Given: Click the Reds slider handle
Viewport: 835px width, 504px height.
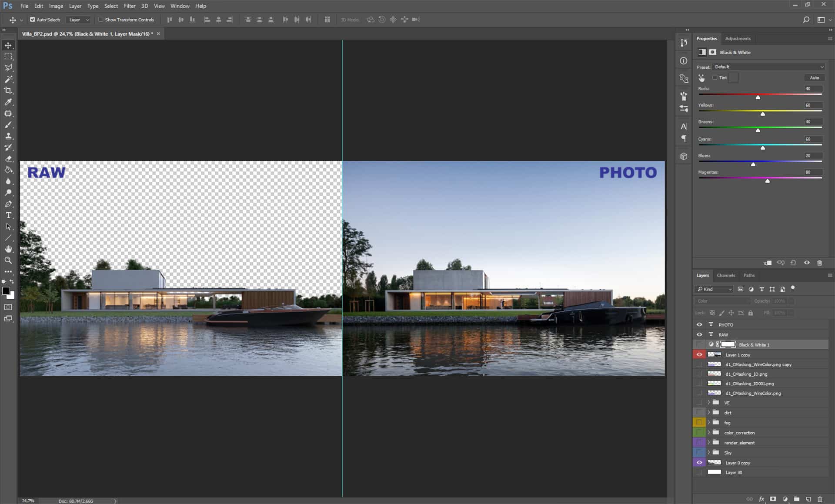Looking at the screenshot, I should tap(758, 97).
